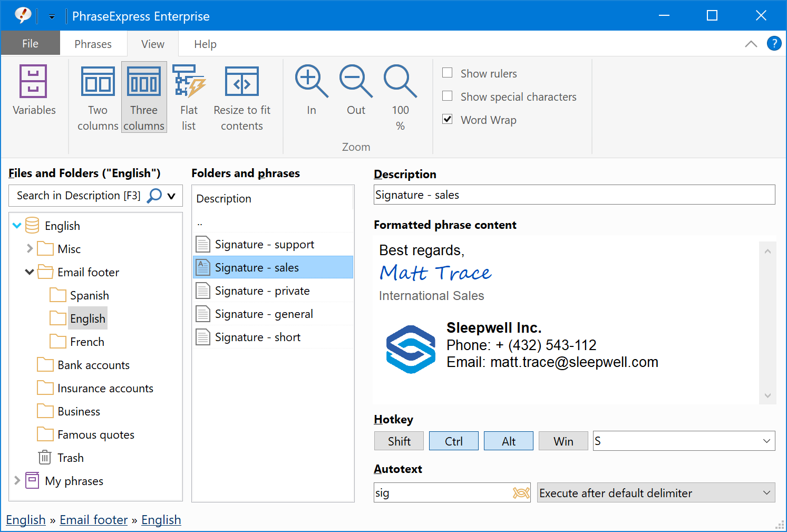Expand the My phrases node
The width and height of the screenshot is (787, 532).
17,480
